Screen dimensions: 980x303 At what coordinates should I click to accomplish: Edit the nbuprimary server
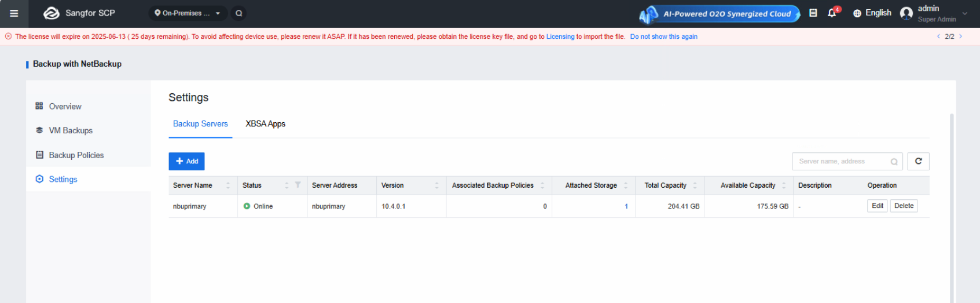878,206
